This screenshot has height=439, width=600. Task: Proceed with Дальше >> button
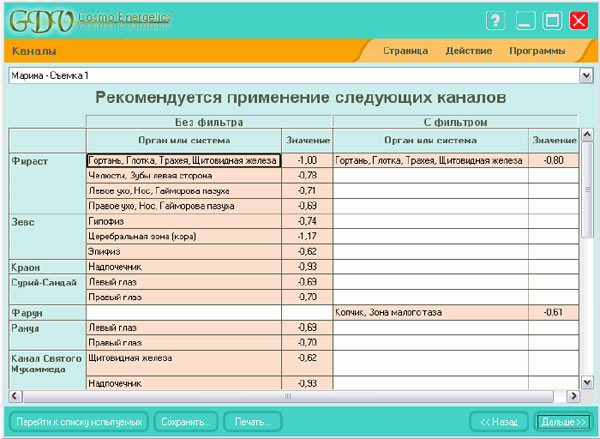563,422
